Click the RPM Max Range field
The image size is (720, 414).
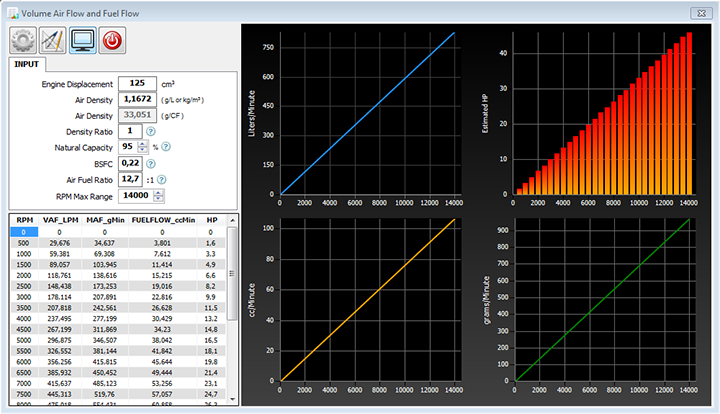click(136, 196)
